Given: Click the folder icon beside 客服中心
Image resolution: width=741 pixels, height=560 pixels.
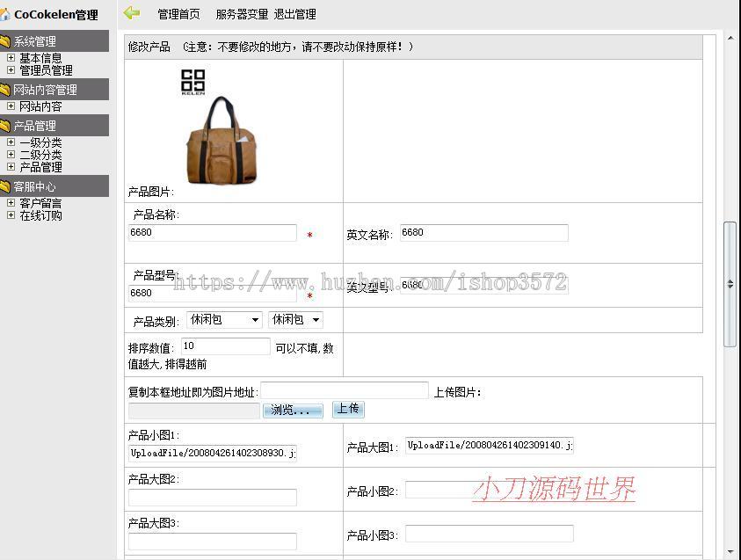Looking at the screenshot, I should point(7,185).
